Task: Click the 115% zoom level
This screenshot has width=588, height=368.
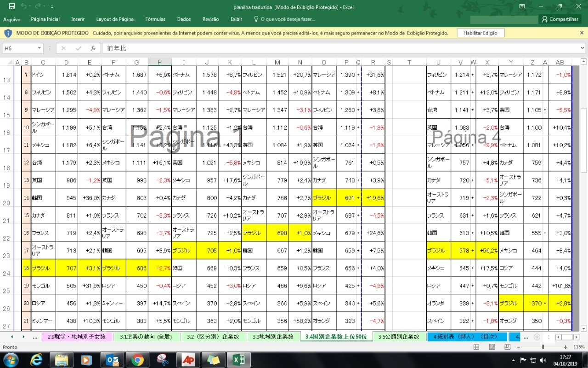Action: point(578,347)
